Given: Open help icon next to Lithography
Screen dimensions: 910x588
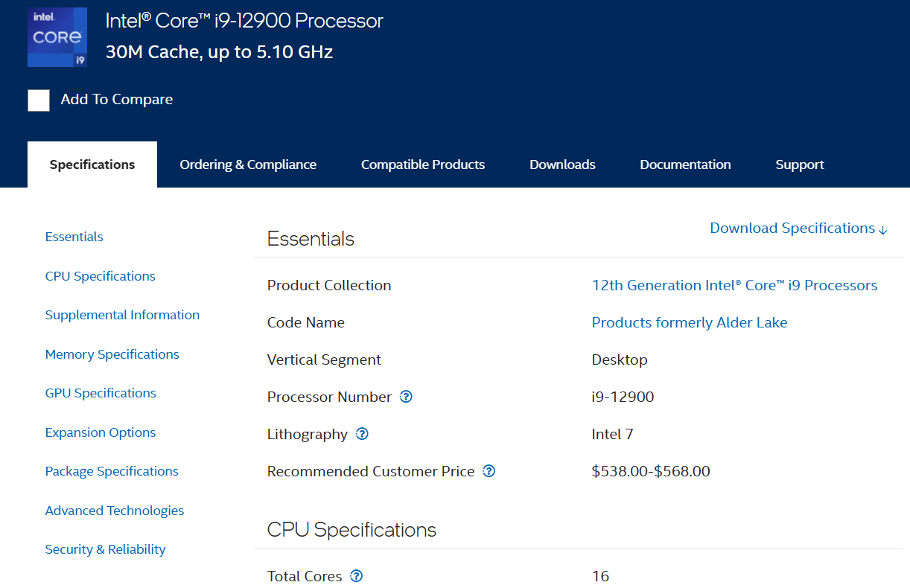Looking at the screenshot, I should coord(362,434).
